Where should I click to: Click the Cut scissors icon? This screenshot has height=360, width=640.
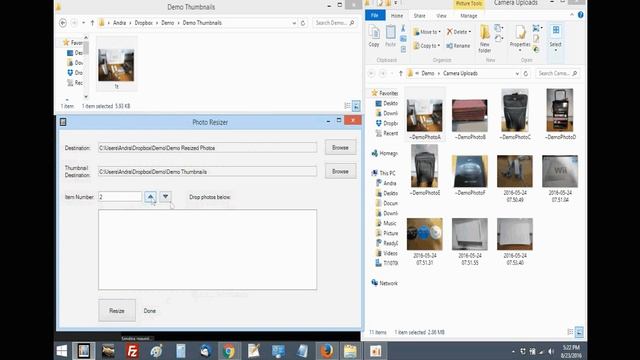click(403, 28)
